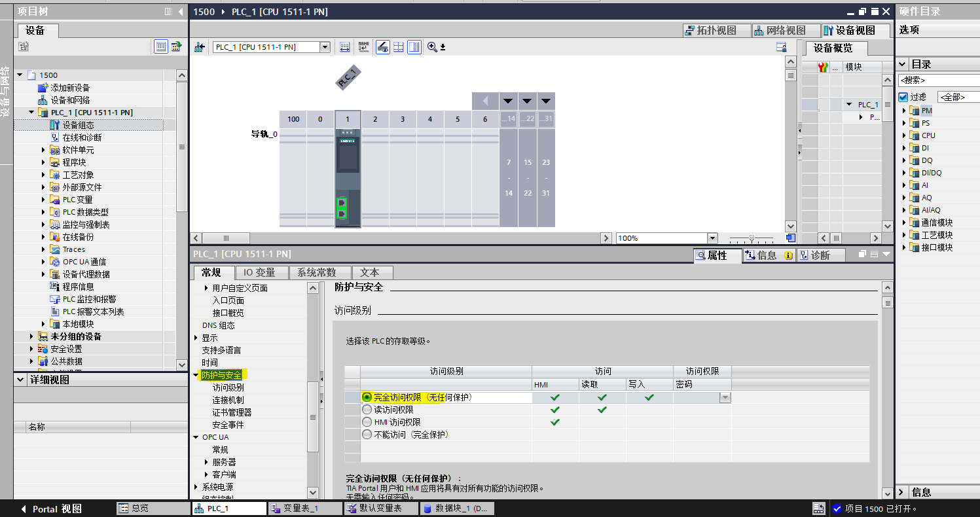Expand the 工艺对象 tree node
This screenshot has width=980, height=517.
pyautogui.click(x=43, y=175)
